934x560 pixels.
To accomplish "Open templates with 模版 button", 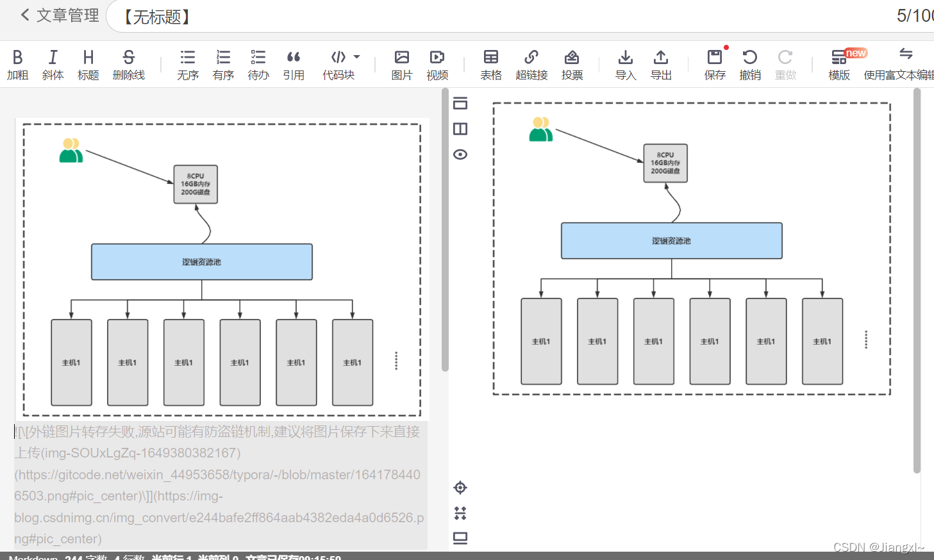I will click(x=839, y=65).
